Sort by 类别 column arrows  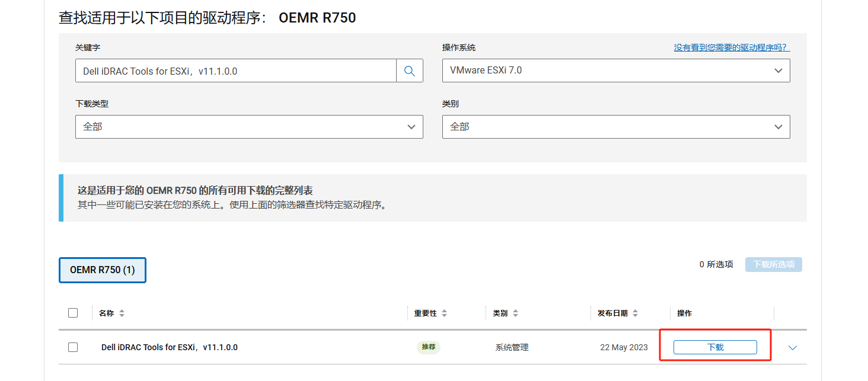(x=515, y=313)
